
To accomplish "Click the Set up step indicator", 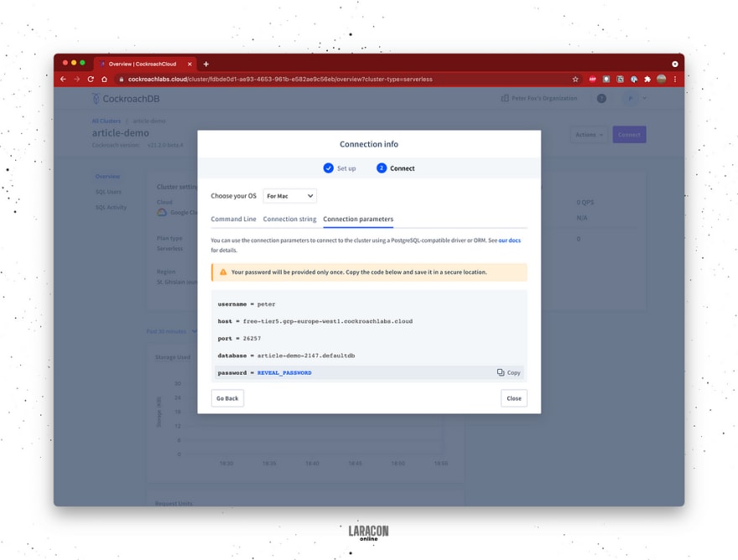I will [340, 168].
